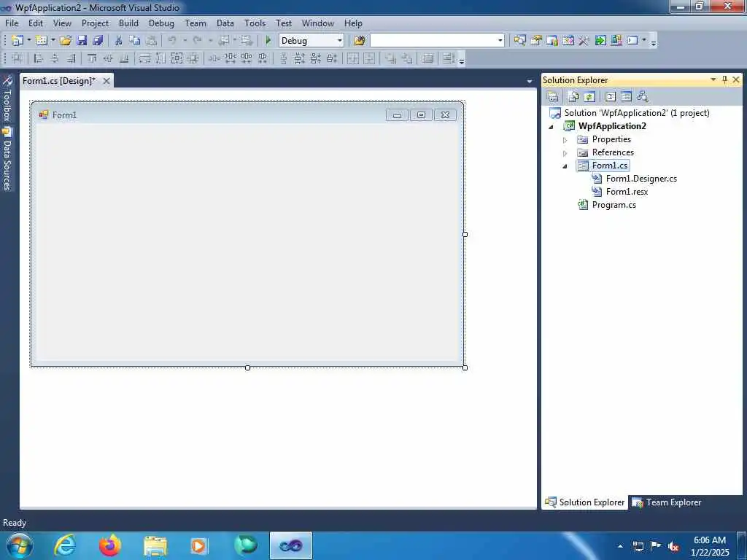
Task: Collapse the Form1.cs tree node
Action: (565, 166)
